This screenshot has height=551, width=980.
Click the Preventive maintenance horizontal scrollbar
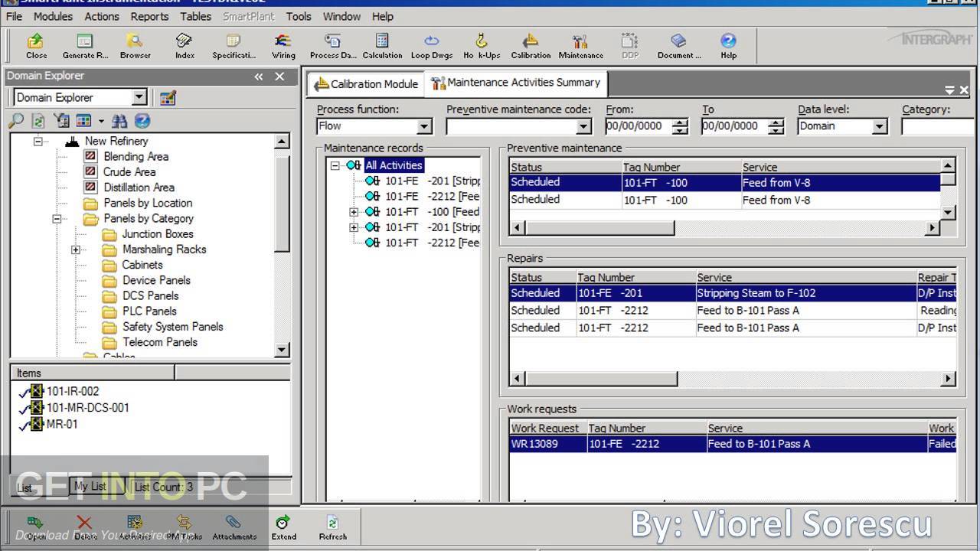(x=725, y=227)
